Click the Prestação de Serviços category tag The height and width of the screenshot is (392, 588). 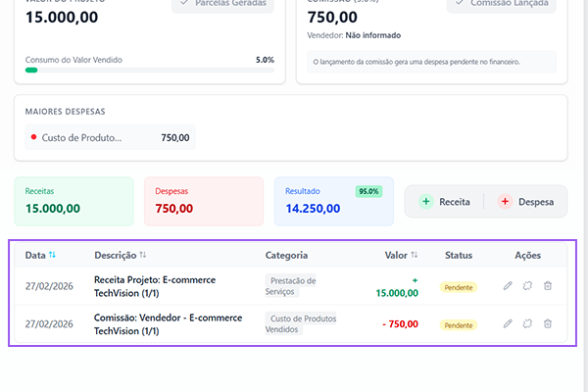pyautogui.click(x=291, y=286)
